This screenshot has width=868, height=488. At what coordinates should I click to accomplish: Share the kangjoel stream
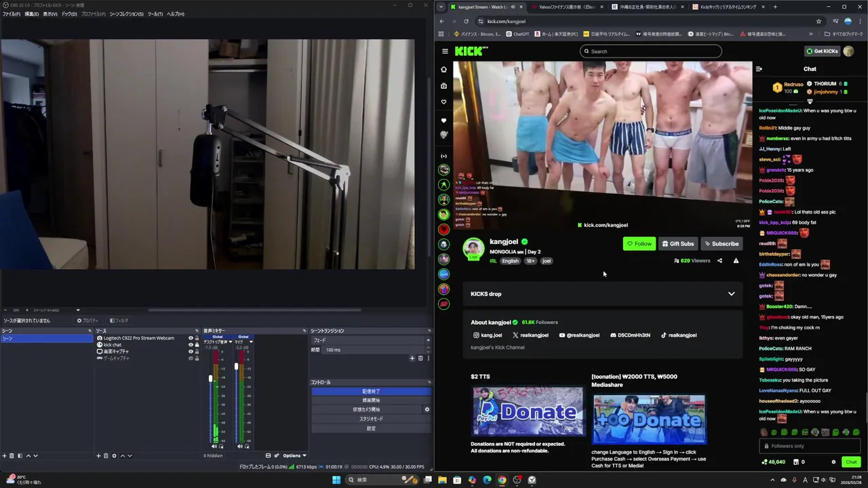[x=719, y=260]
